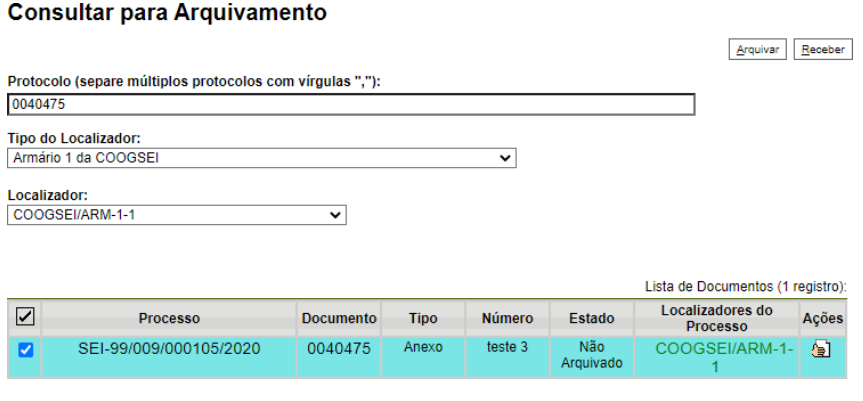863x401 pixels.
Task: Select the teste 3 number cell
Action: [507, 347]
